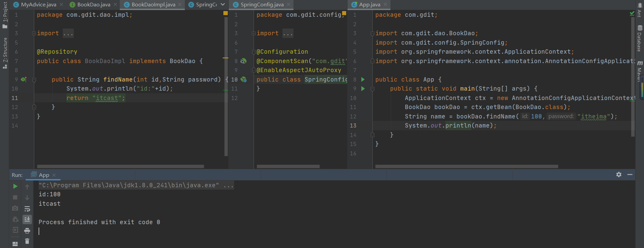Run class App from the line 8 gutter
This screenshot has width=644, height=248.
363,80
